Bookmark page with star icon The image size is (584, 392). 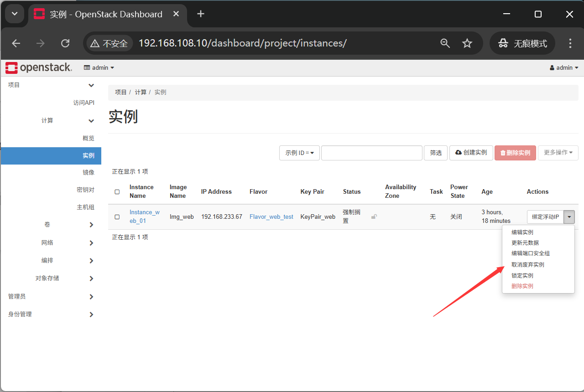tap(467, 43)
